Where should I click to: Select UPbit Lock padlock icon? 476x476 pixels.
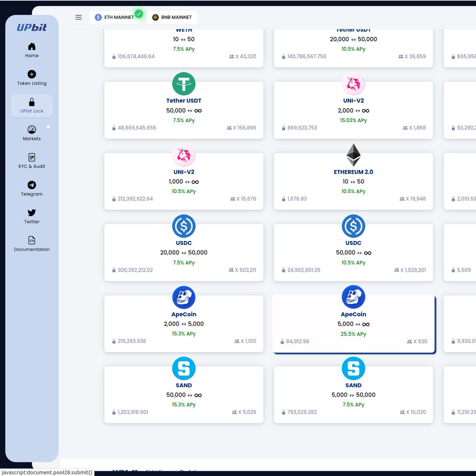tap(32, 102)
